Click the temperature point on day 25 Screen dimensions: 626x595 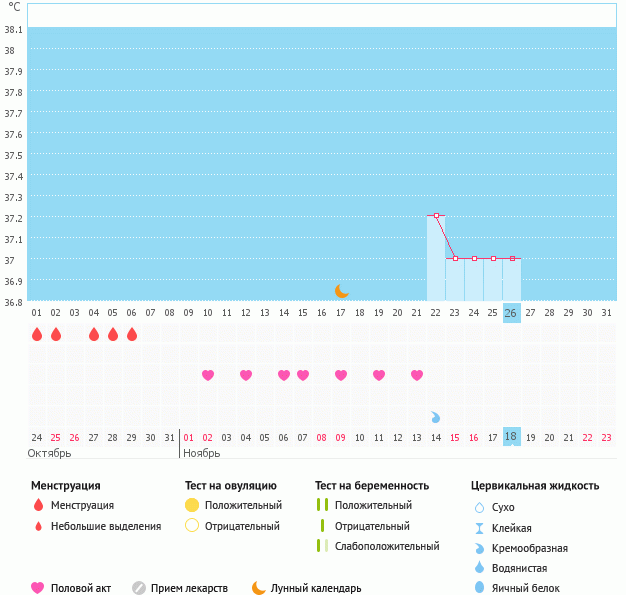pyautogui.click(x=493, y=258)
